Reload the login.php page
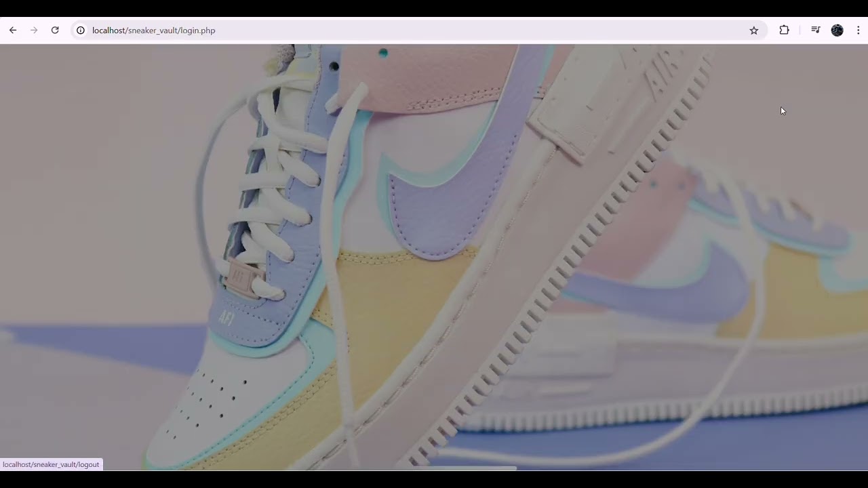The image size is (868, 488). [x=55, y=30]
